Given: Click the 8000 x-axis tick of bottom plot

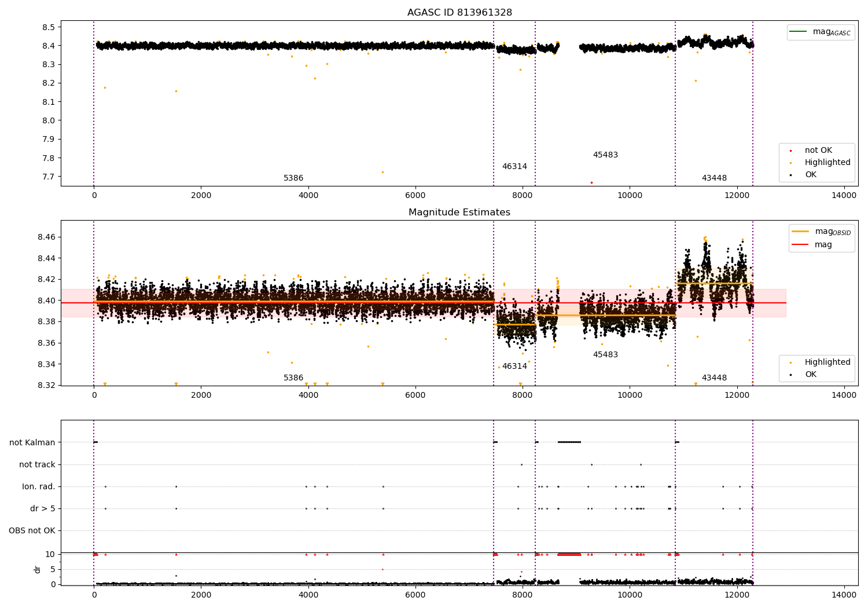Looking at the screenshot, I should coord(523,595).
